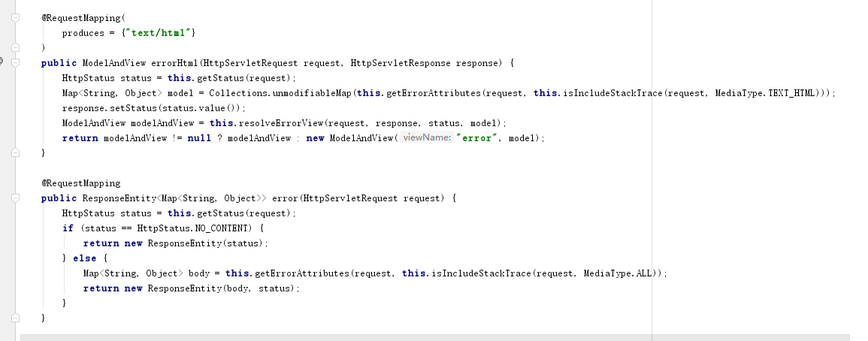Click the HttpServletResponse parameter type
The height and width of the screenshot is (341, 868).
point(401,63)
